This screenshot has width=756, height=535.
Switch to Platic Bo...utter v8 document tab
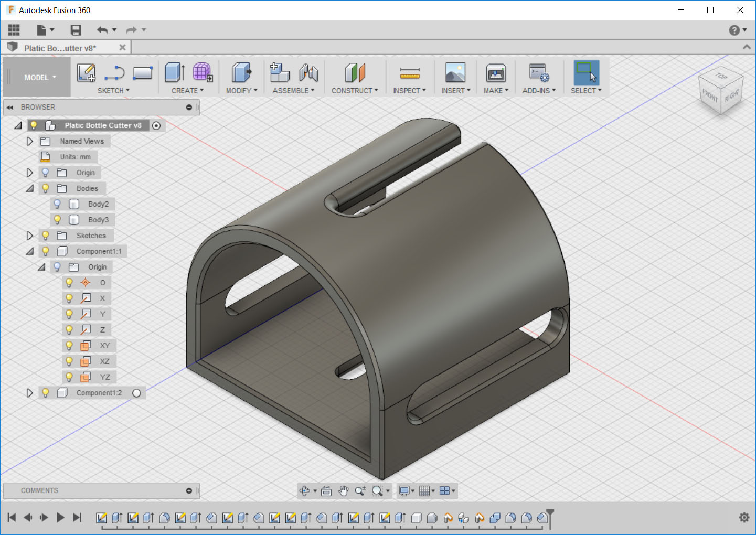[x=60, y=48]
